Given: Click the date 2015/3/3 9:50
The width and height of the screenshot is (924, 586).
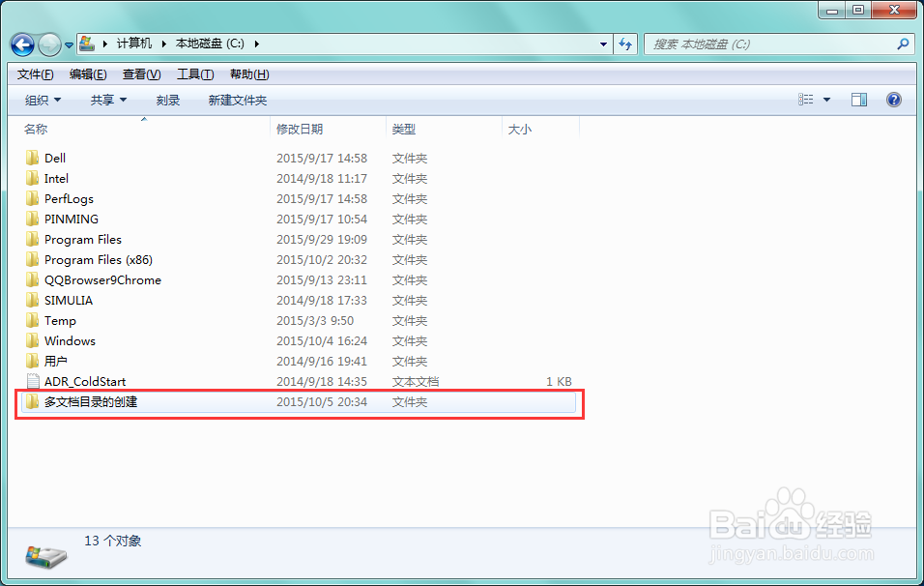Looking at the screenshot, I should click(315, 321).
